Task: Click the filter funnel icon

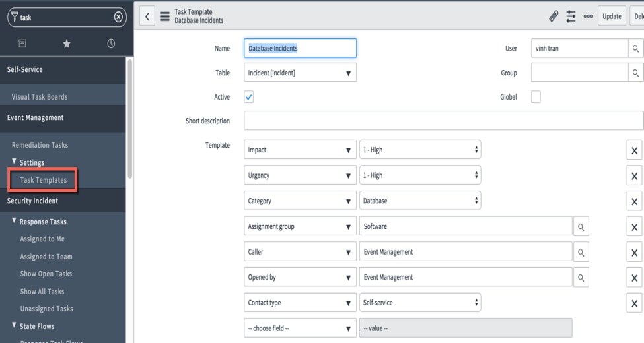Action: tap(15, 17)
